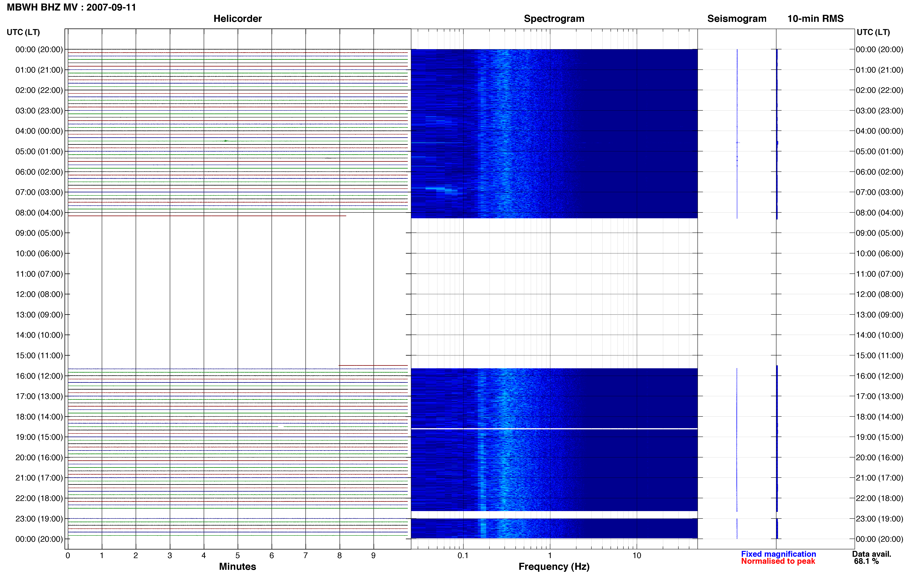Viewport: 924px width, 578px height.
Task: Select minute tick 3 on the Helicorder axis
Action: [x=170, y=555]
